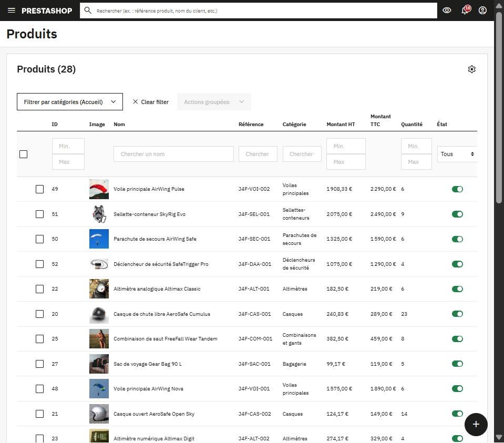This screenshot has width=504, height=443.
Task: Toggle state of Voile principale AirWing Nova
Action: coord(457,389)
